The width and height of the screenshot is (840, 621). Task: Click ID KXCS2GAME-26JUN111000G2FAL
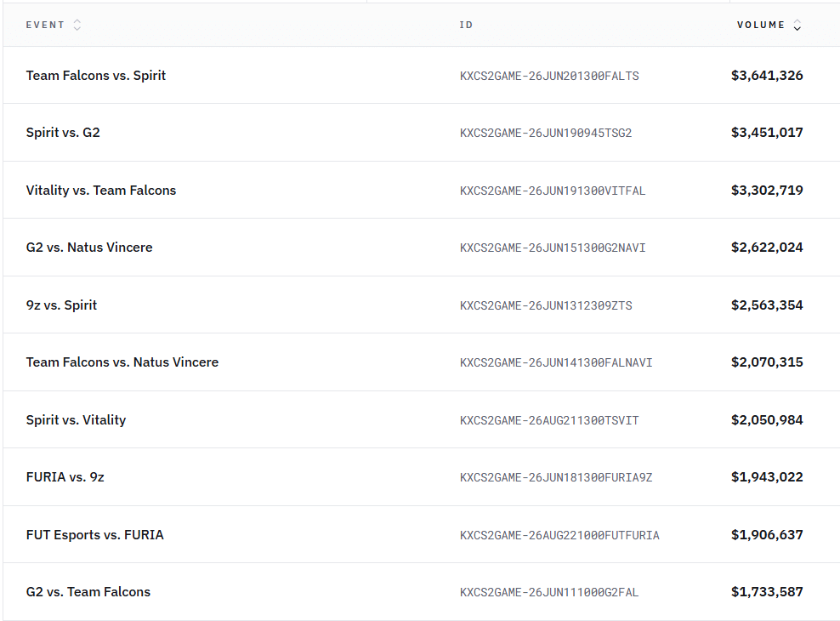coord(549,593)
